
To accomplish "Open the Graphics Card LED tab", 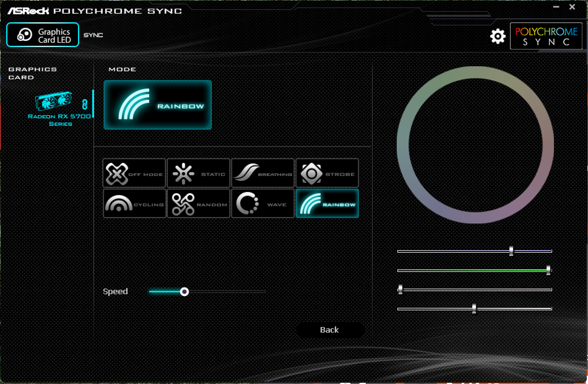I will coord(43,35).
